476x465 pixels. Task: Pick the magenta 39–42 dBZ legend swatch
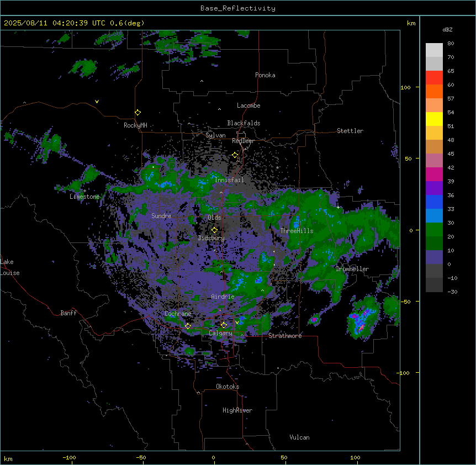(434, 174)
